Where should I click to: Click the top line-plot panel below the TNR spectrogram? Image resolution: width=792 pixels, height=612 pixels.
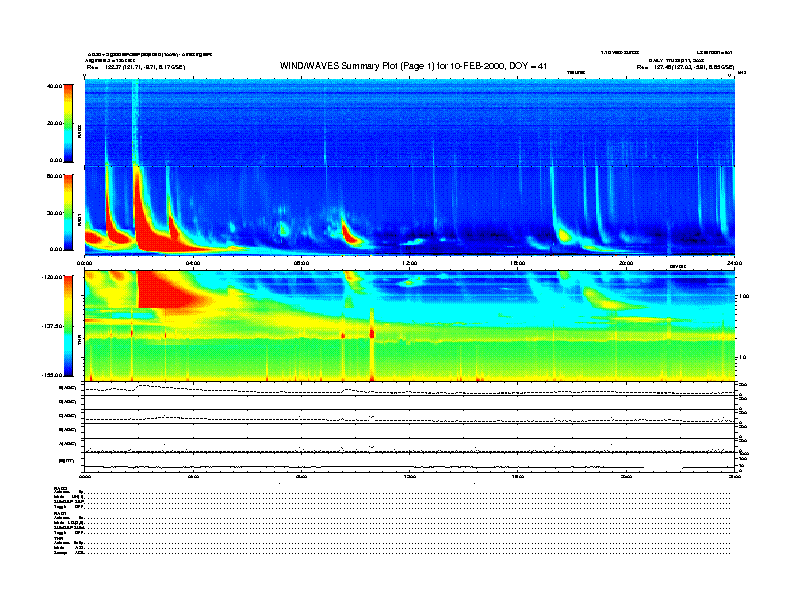tap(410, 389)
